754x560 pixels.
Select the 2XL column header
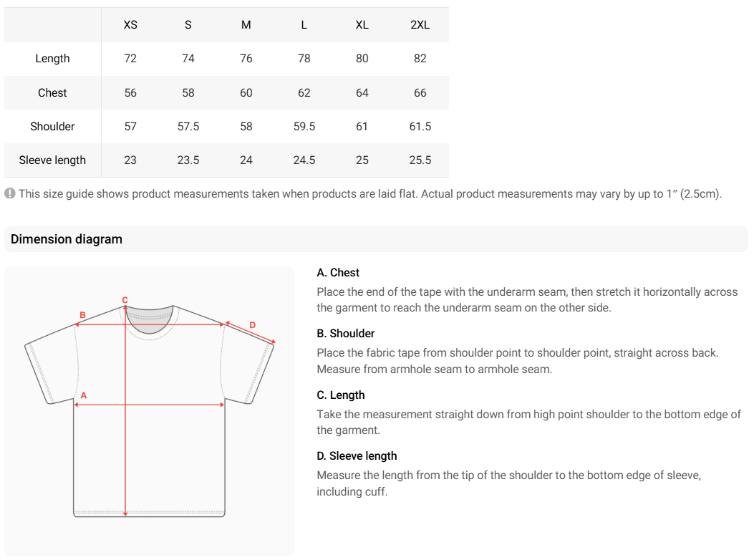[420, 25]
